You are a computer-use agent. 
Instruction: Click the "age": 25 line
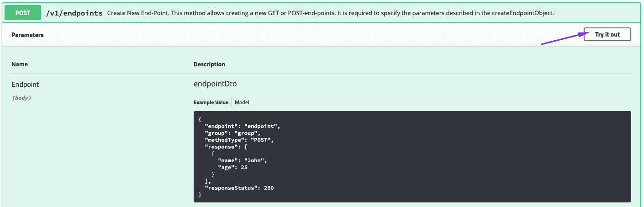tap(232, 167)
